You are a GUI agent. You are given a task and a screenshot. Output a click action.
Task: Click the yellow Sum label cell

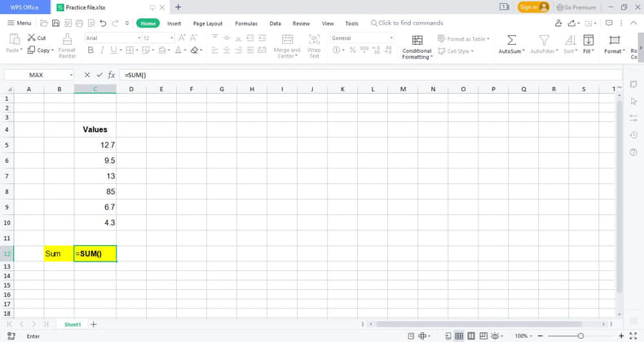60,254
